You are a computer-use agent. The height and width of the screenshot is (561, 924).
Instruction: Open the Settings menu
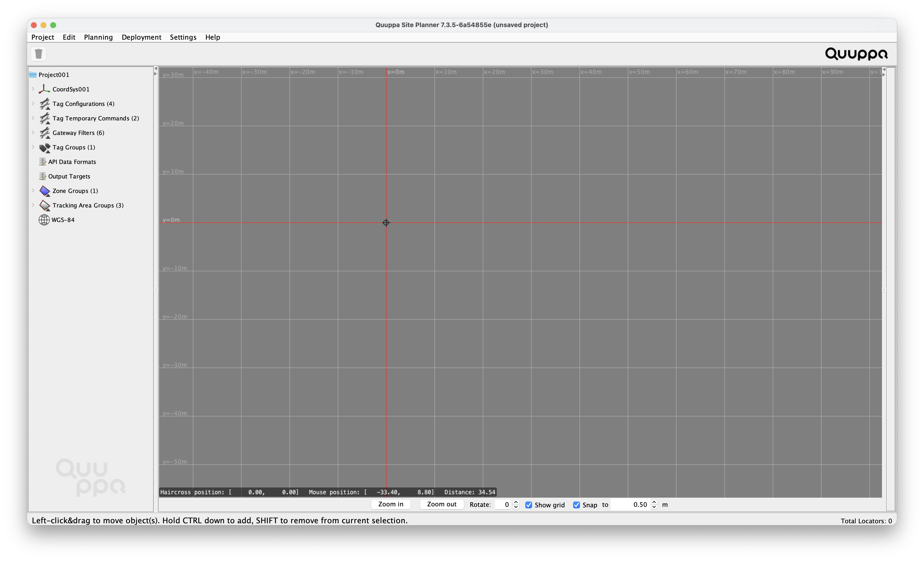click(183, 37)
